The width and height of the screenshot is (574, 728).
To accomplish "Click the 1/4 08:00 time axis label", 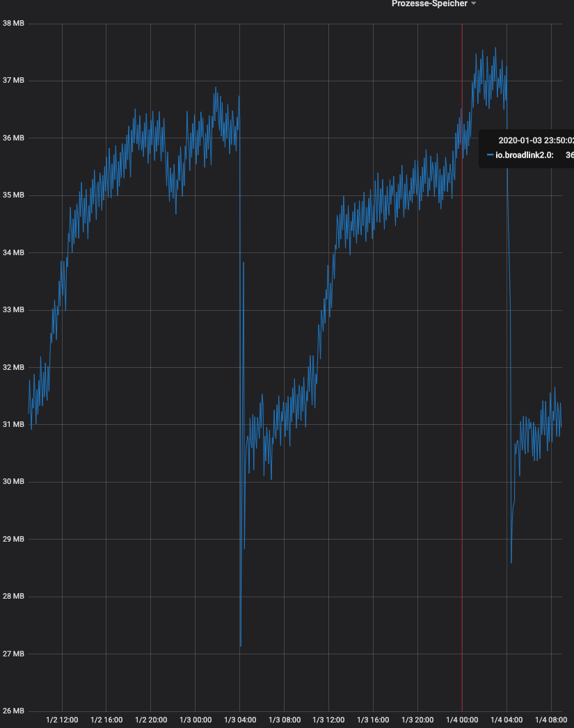I will tap(551, 720).
